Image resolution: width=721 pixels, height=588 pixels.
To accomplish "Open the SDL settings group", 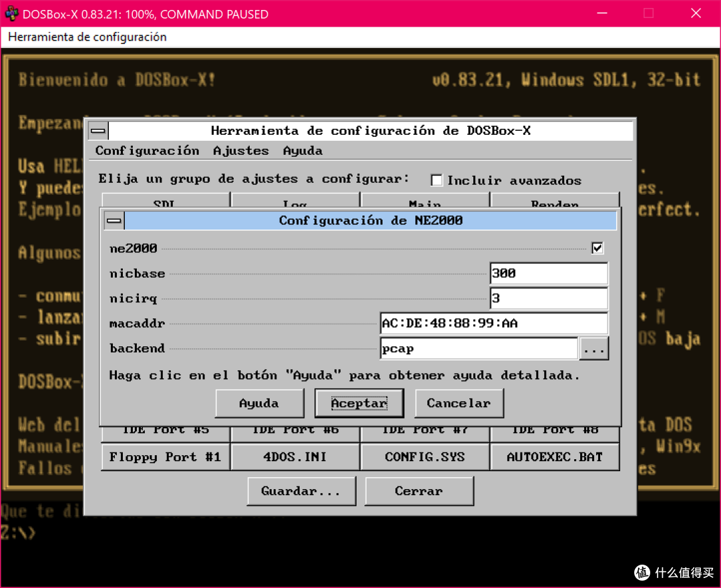I will [x=164, y=204].
